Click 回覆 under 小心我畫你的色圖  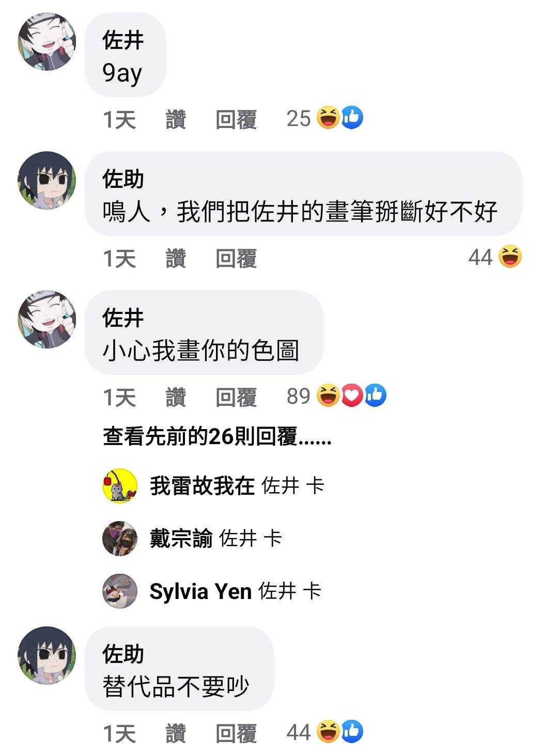[x=236, y=398]
